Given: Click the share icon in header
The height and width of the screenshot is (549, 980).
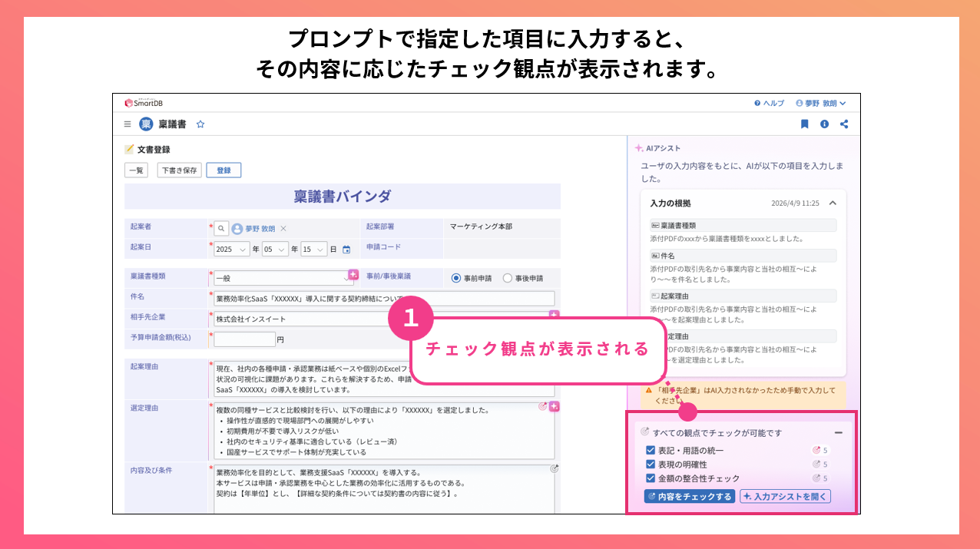Looking at the screenshot, I should point(845,124).
